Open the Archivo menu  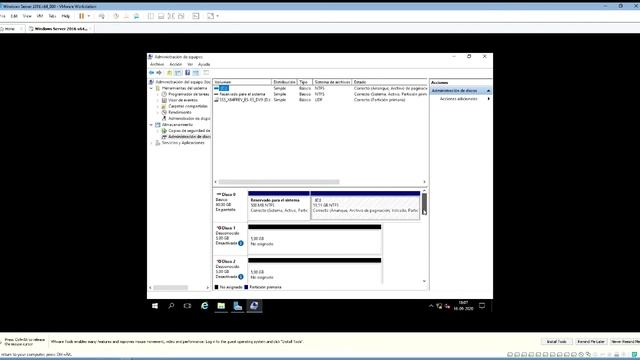click(x=157, y=64)
